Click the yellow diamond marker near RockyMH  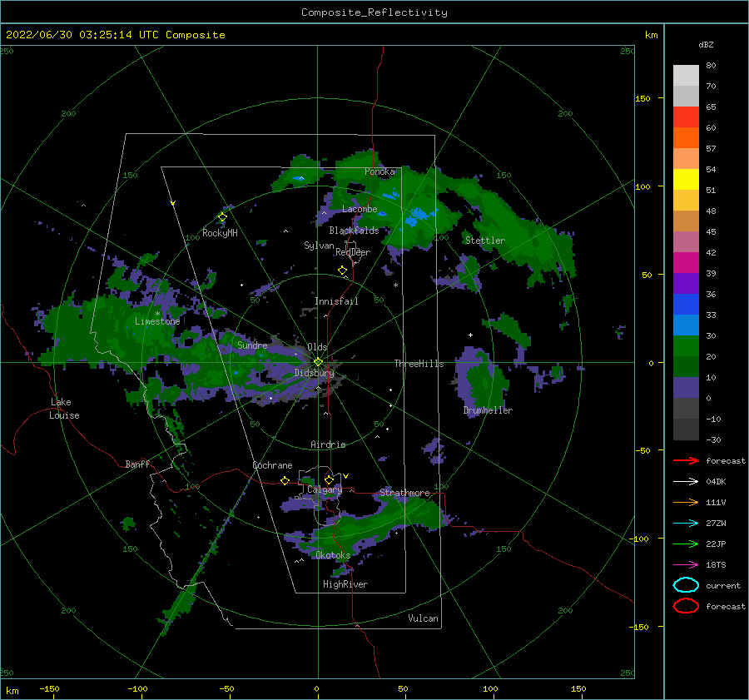pyautogui.click(x=222, y=217)
